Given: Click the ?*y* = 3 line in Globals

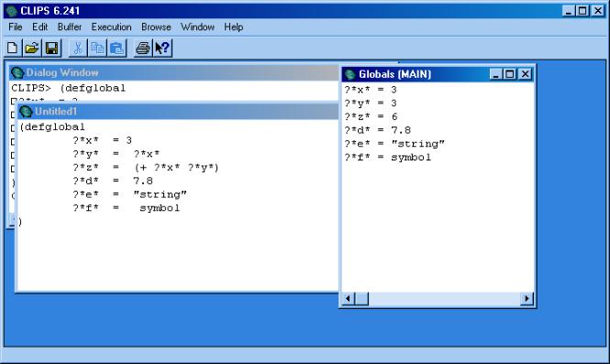Looking at the screenshot, I should (371, 104).
